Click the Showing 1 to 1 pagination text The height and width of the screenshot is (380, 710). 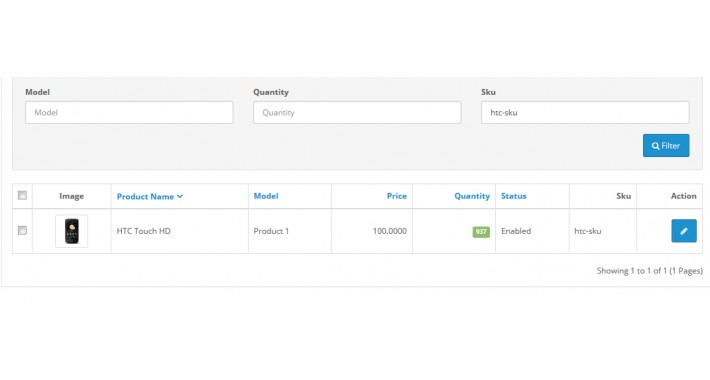pos(649,271)
